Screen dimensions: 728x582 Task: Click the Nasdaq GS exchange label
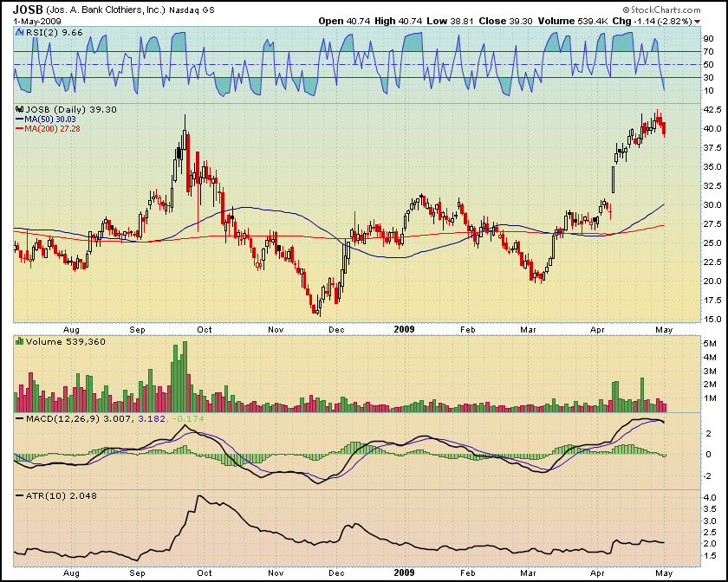coord(192,10)
